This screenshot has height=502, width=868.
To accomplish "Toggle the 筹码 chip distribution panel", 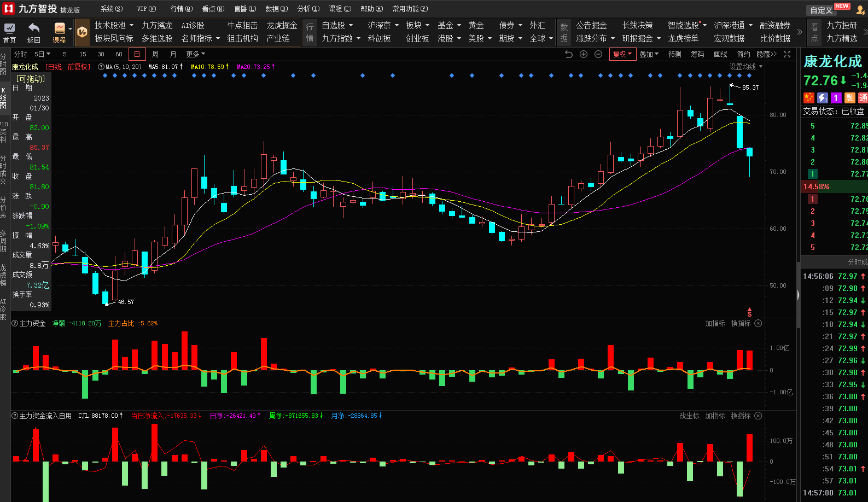I will click(x=697, y=54).
